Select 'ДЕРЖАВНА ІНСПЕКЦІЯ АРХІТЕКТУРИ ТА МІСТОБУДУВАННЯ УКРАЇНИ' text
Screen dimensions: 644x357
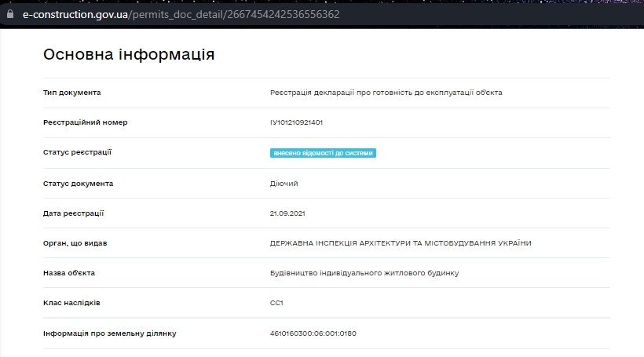point(401,243)
